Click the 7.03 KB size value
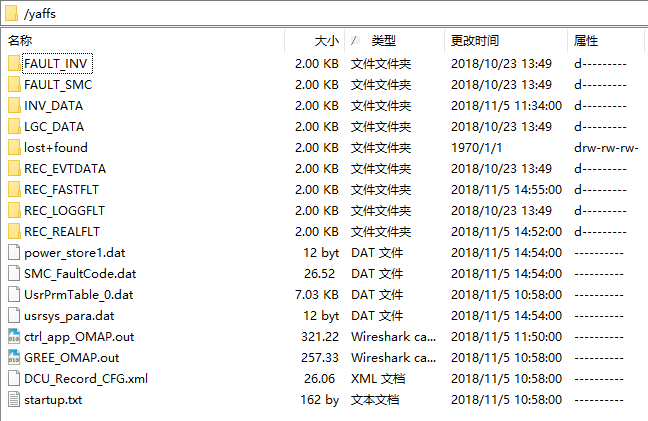Image resolution: width=648 pixels, height=421 pixels. 317,295
